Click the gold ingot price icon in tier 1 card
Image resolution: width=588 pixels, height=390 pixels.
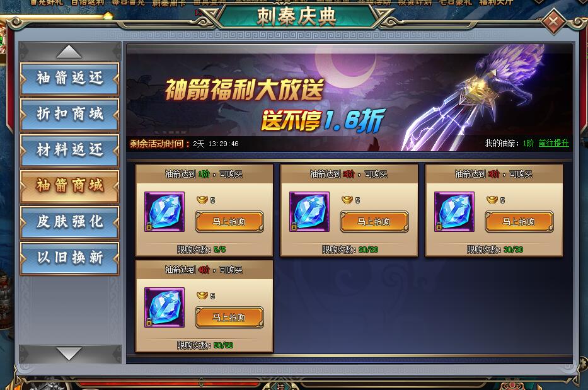point(202,200)
